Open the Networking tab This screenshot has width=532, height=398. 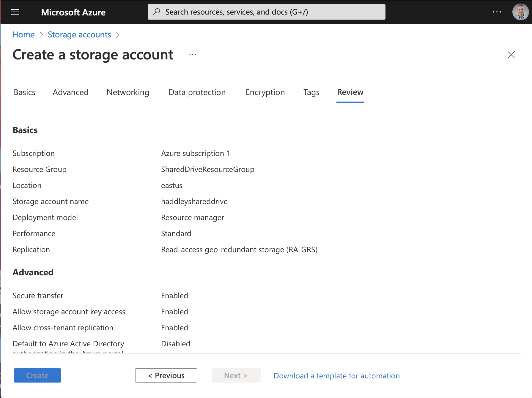128,92
